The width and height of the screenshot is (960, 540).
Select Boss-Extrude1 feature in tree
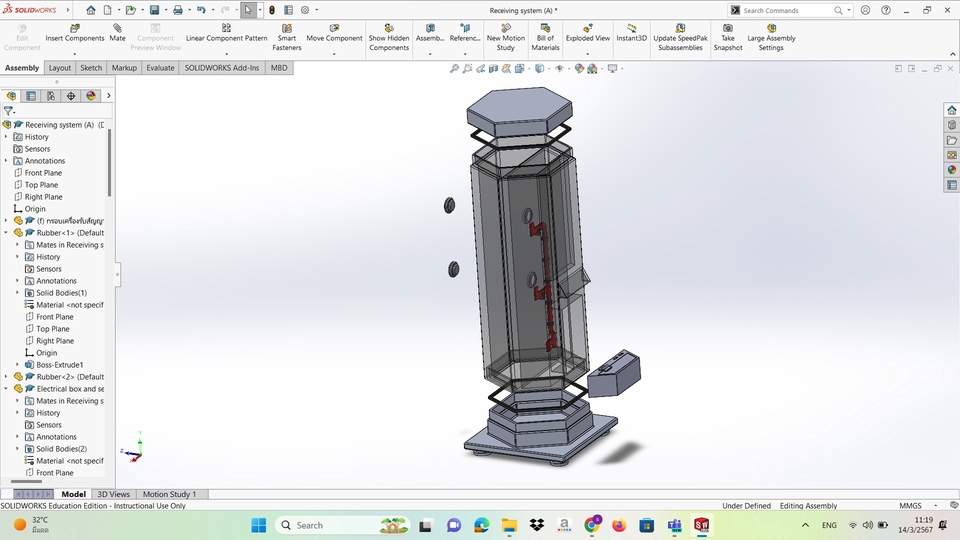point(59,365)
